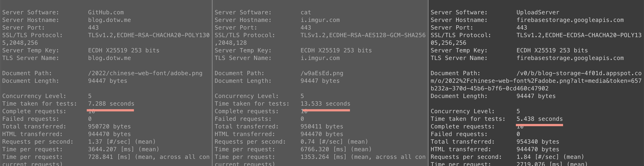
Task: Click the TLSv1.2,ECDHE-RSA-AES128-GCM-SHA256 protocol value
Action: (x=363, y=35)
